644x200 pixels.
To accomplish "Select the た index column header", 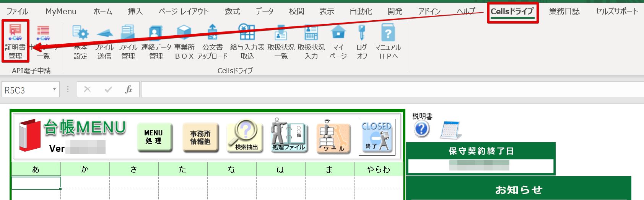I will coord(183,169).
